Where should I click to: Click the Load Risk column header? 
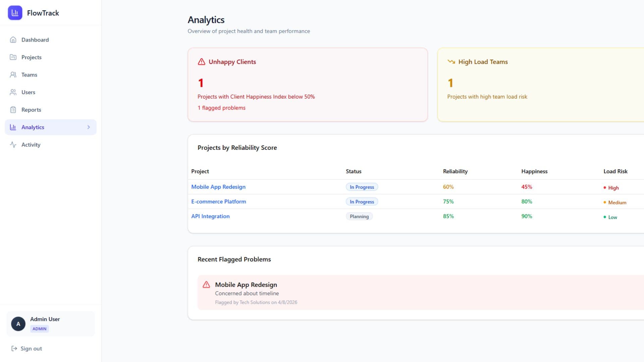coord(615,171)
